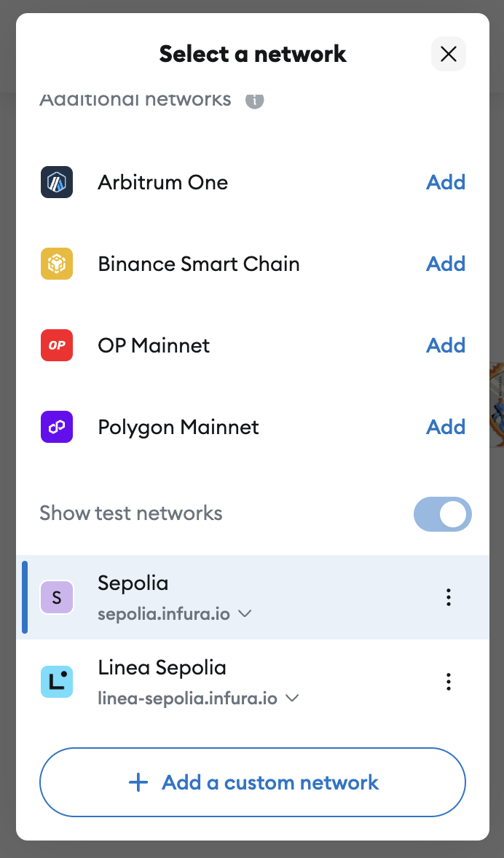This screenshot has width=504, height=858.
Task: Open the three-dot options menu for Linea Sepolia
Action: click(449, 682)
